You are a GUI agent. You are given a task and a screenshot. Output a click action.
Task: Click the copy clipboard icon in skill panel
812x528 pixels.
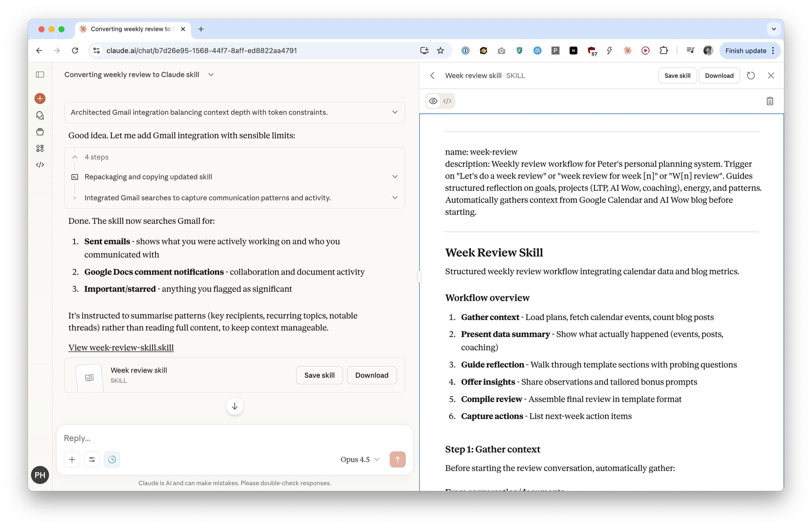(770, 101)
